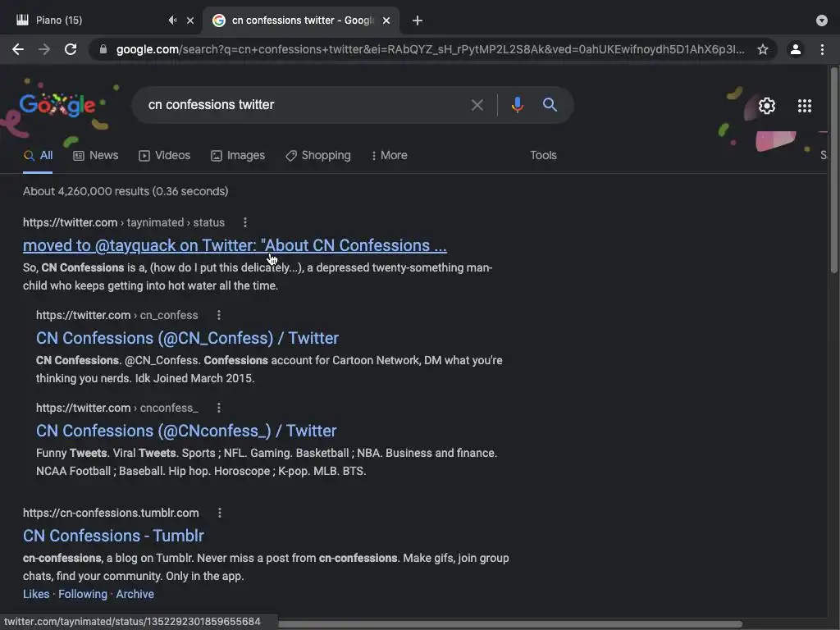Submit search with the magnifier icon

click(x=550, y=104)
